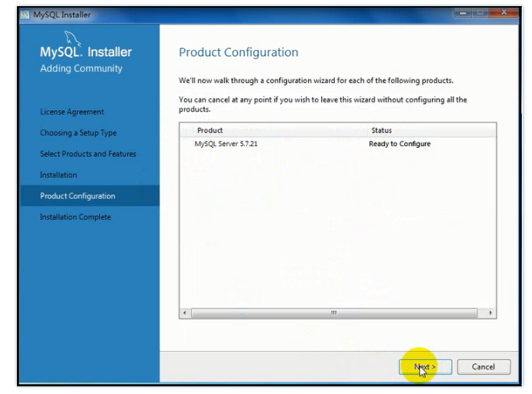Click the Cancel button
532x394 pixels.
(483, 367)
